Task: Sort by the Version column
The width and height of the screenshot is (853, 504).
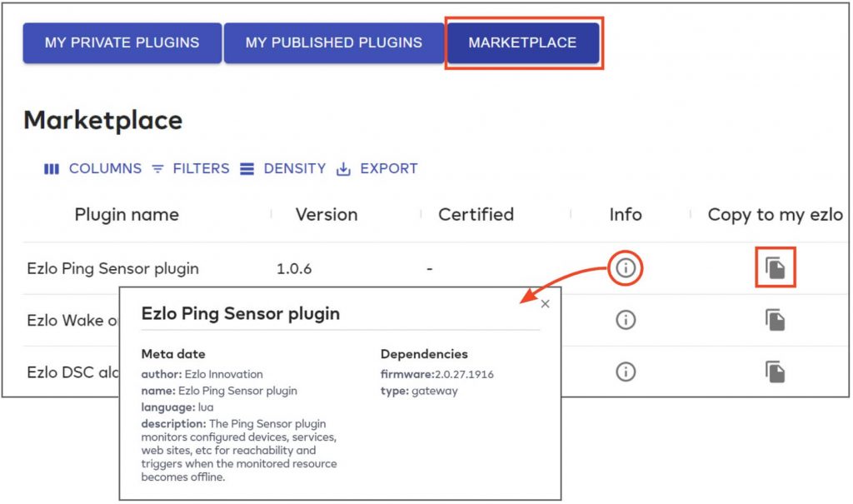Action: (x=326, y=215)
